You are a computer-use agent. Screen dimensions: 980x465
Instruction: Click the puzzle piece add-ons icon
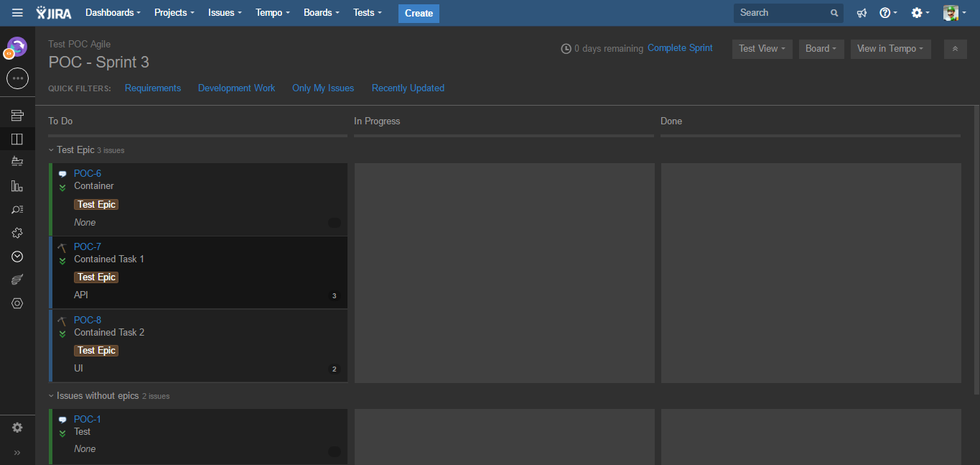pyautogui.click(x=17, y=232)
